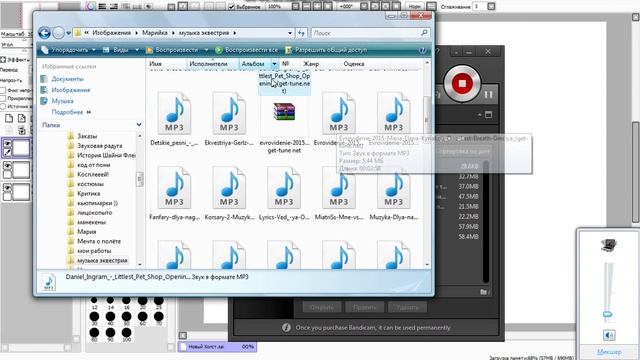
Task: Adjust the volume slider handle
Action: click(607, 314)
